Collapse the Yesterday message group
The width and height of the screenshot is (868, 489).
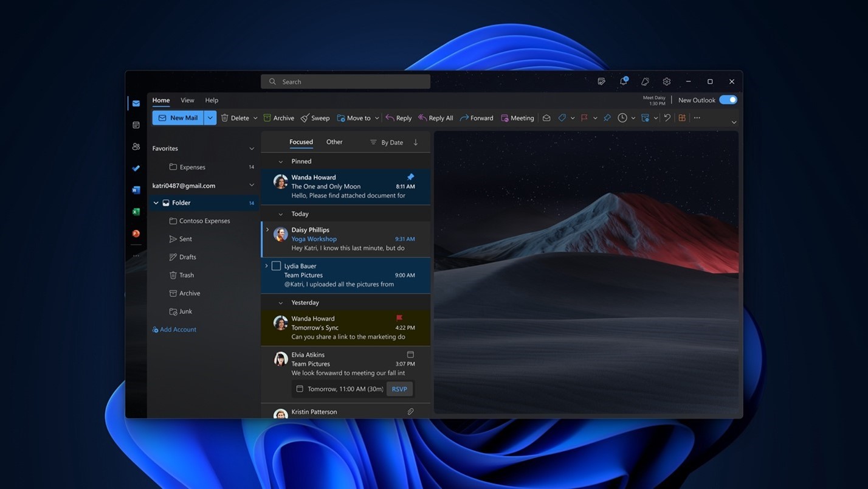tap(280, 302)
